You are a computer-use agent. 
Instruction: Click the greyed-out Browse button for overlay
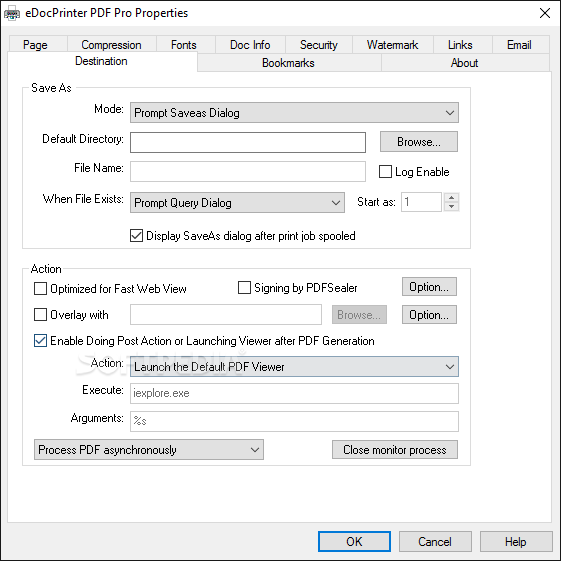click(x=359, y=314)
